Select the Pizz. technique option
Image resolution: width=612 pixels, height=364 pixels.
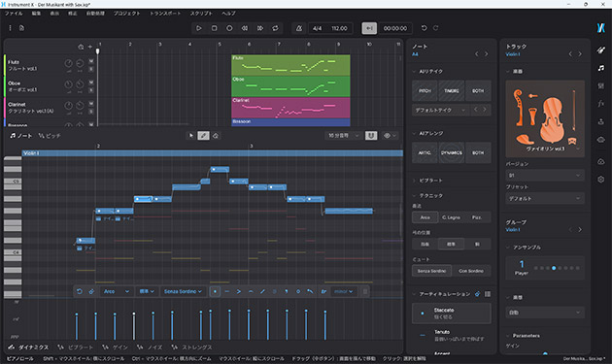coord(477,217)
